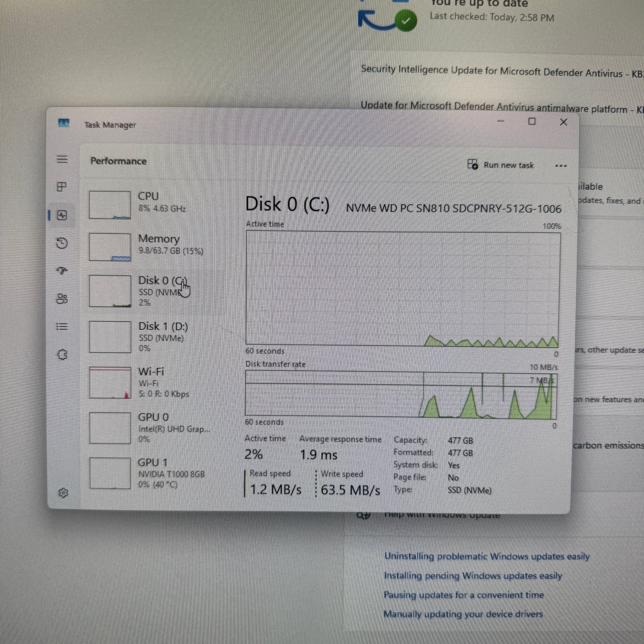
Task: Select the Wi-Fi performance item
Action: [152, 382]
